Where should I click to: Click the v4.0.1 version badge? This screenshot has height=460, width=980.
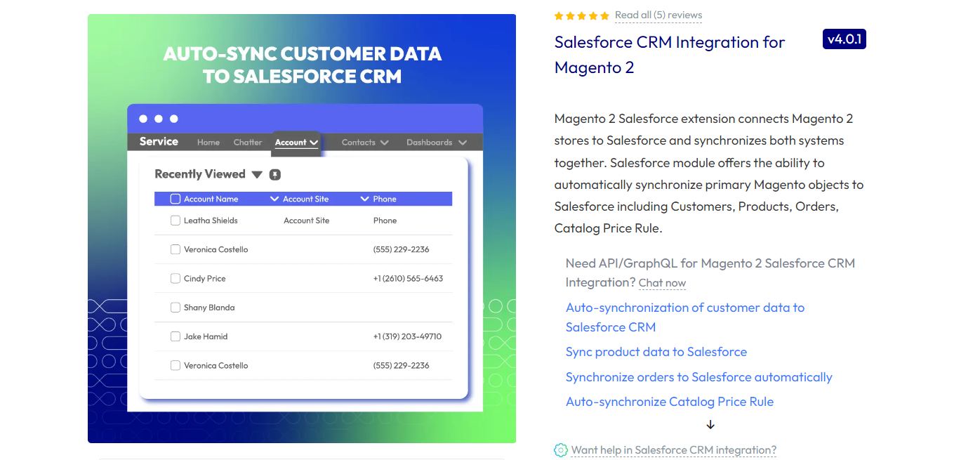coord(844,39)
